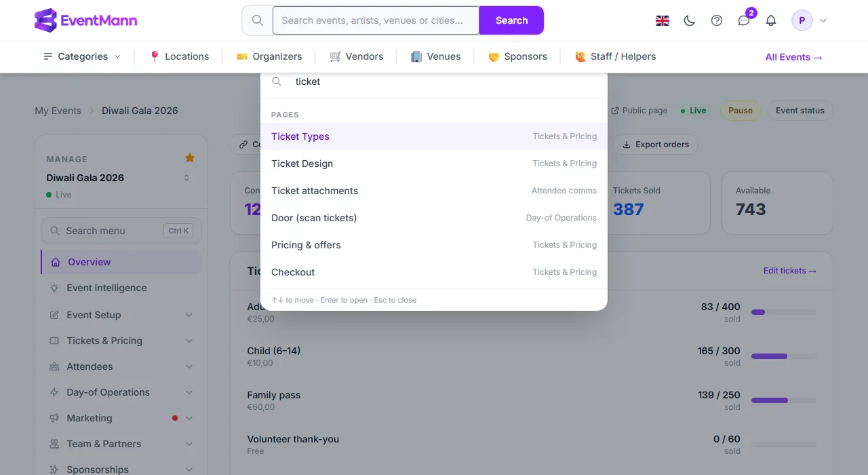Click the Pause button
This screenshot has width=868, height=475.
(x=741, y=111)
